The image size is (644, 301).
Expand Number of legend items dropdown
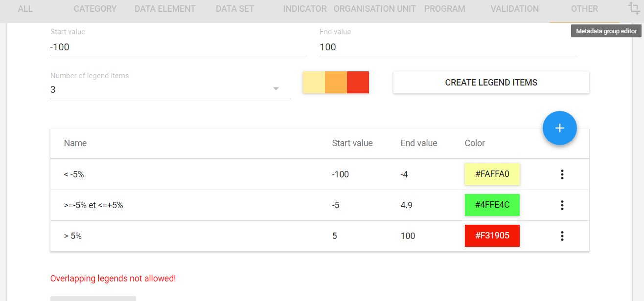click(x=276, y=89)
